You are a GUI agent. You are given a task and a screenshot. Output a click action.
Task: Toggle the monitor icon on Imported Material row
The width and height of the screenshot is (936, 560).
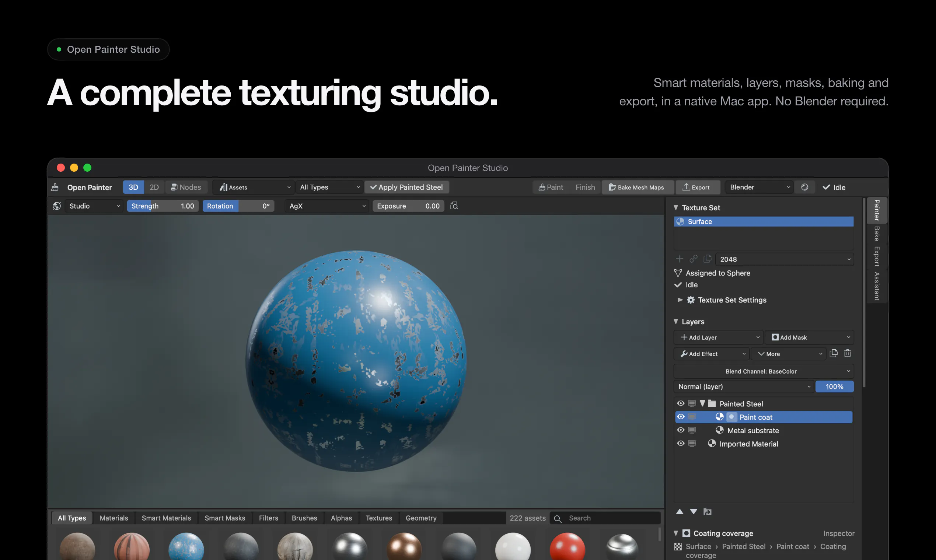(x=692, y=444)
